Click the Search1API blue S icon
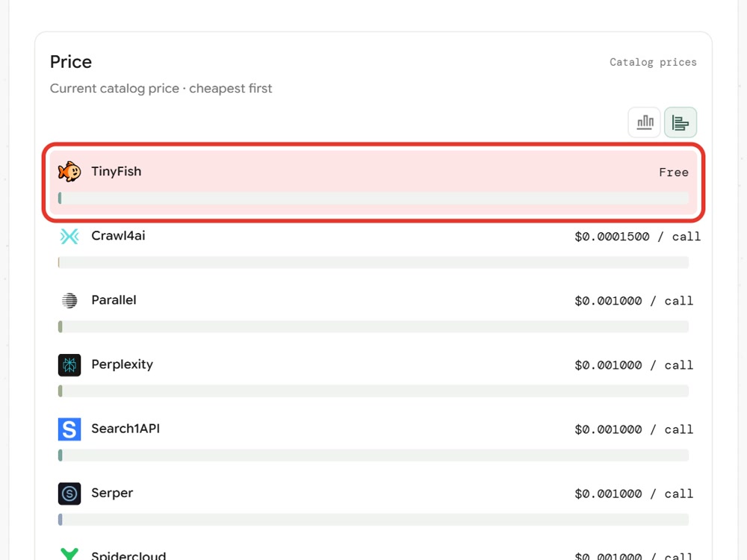This screenshot has height=560, width=747. (69, 429)
